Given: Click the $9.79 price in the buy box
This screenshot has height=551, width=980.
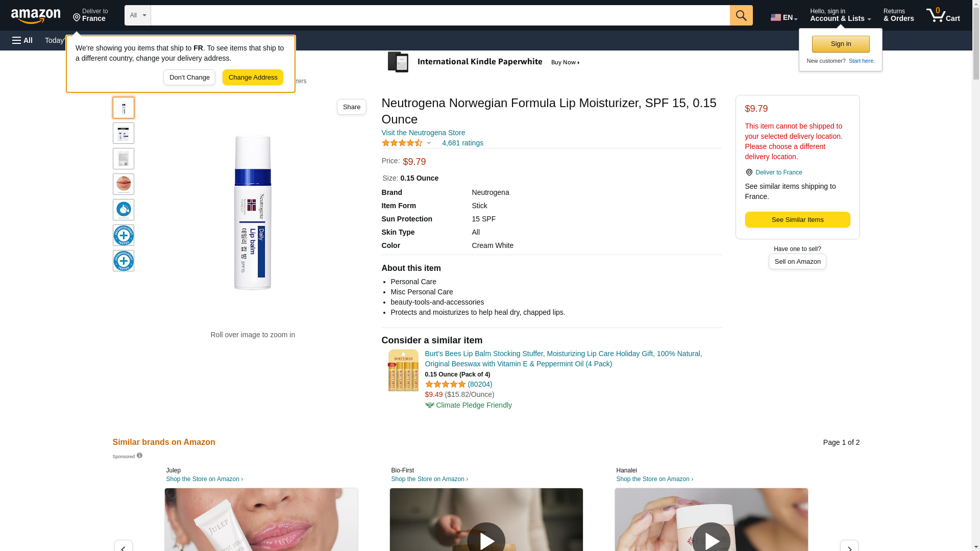Looking at the screenshot, I should (x=756, y=109).
